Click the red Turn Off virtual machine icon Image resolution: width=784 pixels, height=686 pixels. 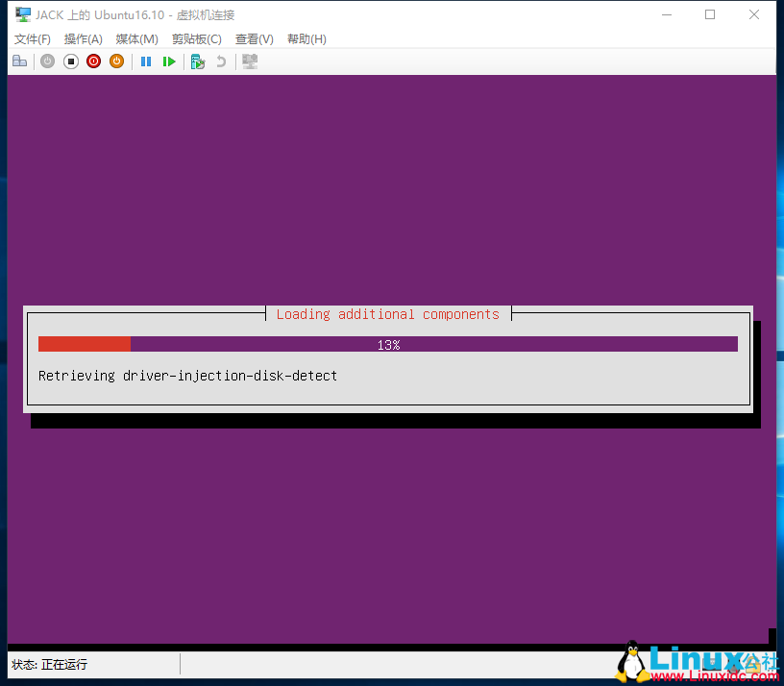pyautogui.click(x=93, y=61)
